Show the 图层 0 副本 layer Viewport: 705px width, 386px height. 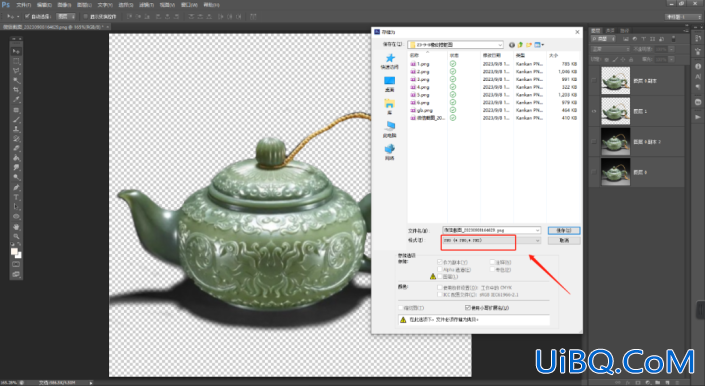pos(594,80)
